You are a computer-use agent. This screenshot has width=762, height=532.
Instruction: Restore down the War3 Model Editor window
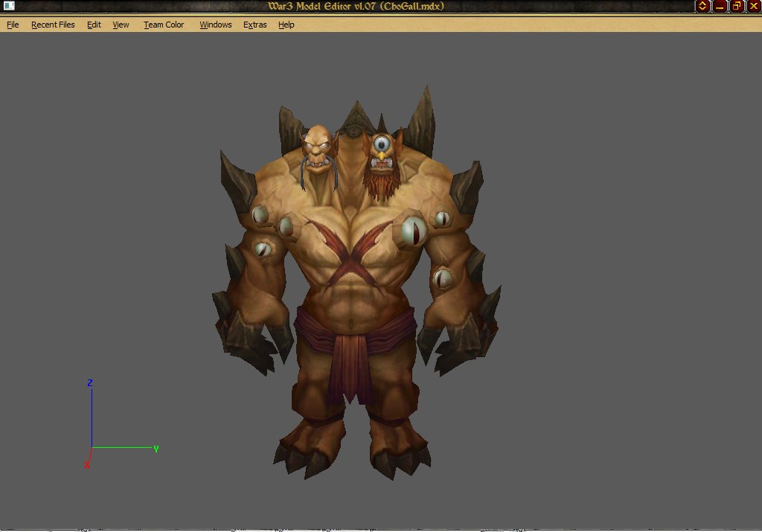(x=737, y=6)
